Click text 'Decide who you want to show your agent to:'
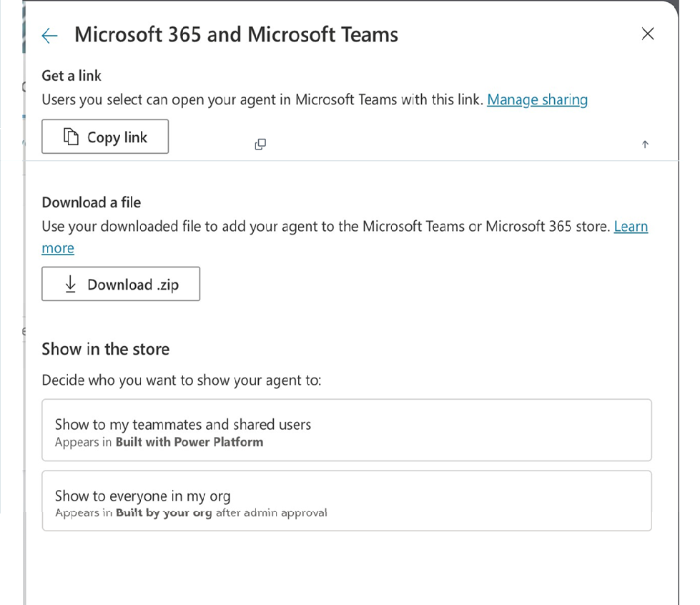 (x=181, y=380)
